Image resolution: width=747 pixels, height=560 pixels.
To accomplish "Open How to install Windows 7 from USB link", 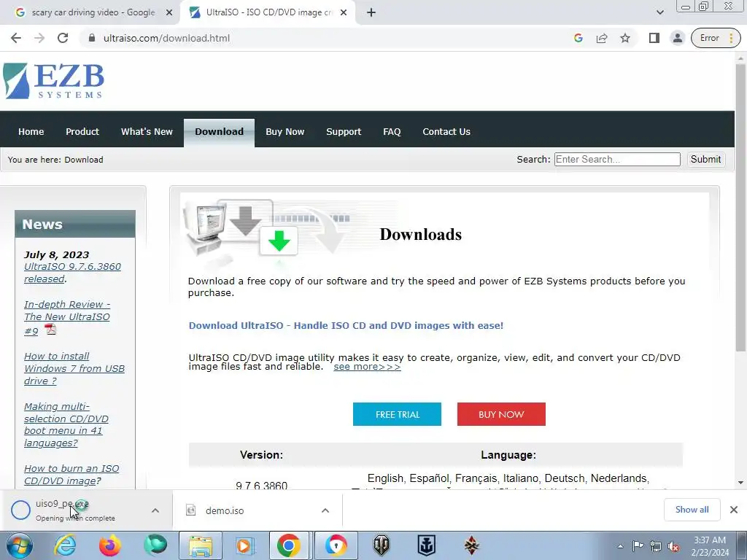I will (x=74, y=368).
